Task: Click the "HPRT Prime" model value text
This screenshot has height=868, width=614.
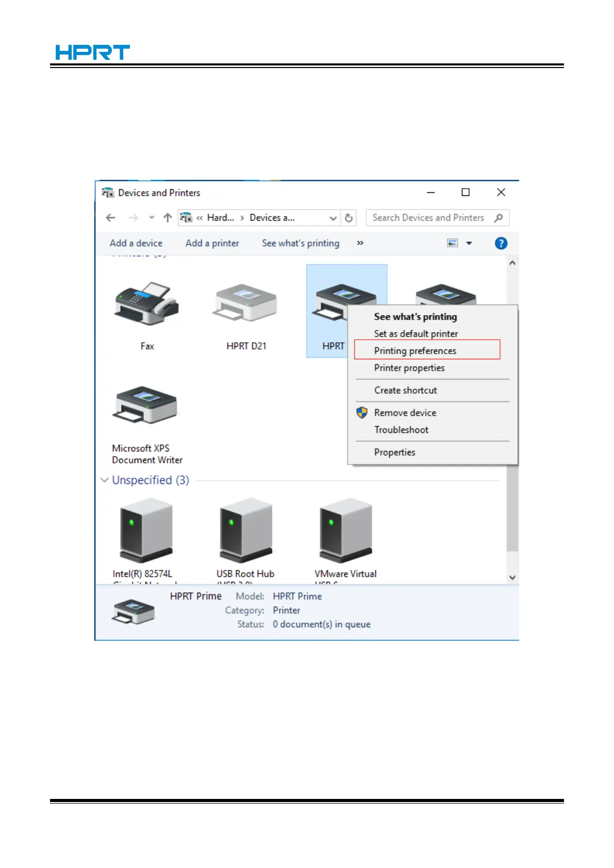Action: pyautogui.click(x=297, y=596)
